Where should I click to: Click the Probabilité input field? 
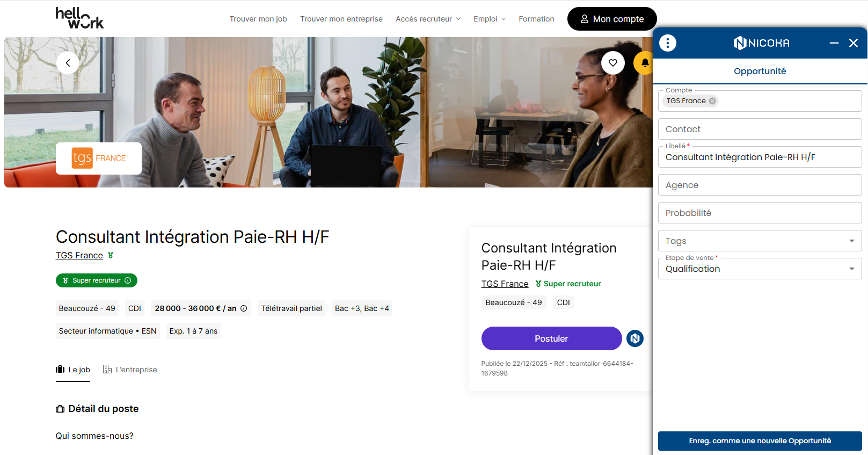tap(760, 213)
